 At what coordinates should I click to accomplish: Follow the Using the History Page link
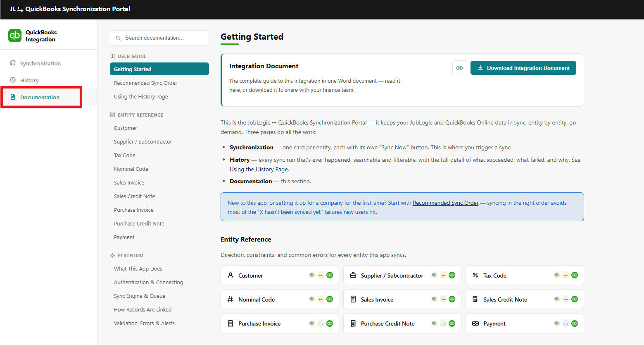click(259, 169)
